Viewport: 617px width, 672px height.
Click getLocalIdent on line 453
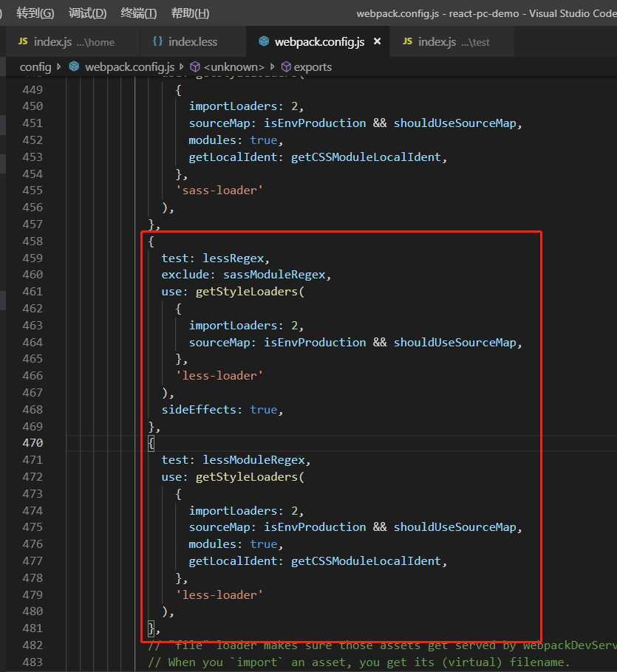[233, 157]
